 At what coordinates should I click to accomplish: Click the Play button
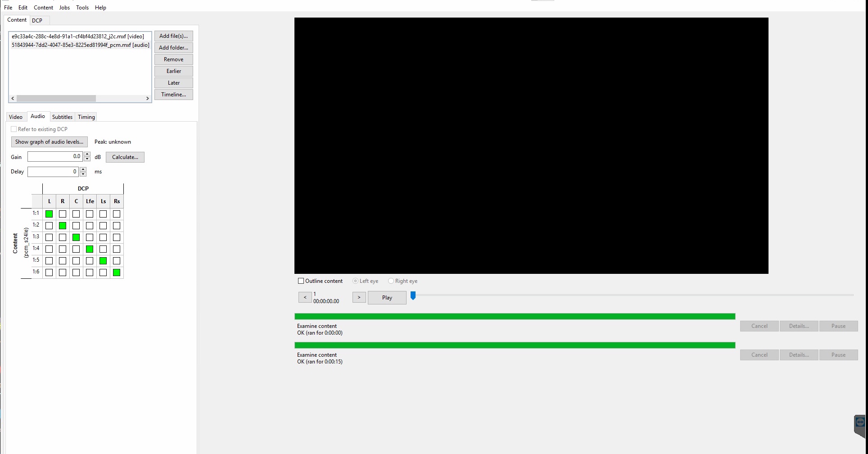point(387,298)
